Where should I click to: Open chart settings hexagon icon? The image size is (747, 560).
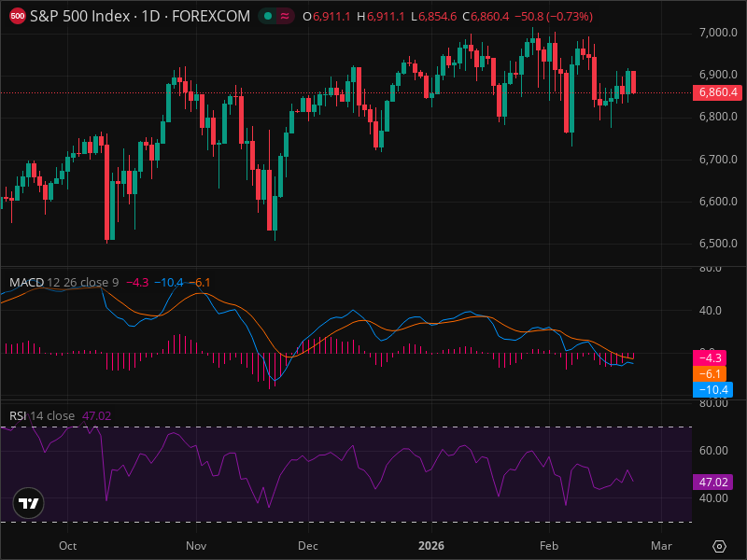719,546
